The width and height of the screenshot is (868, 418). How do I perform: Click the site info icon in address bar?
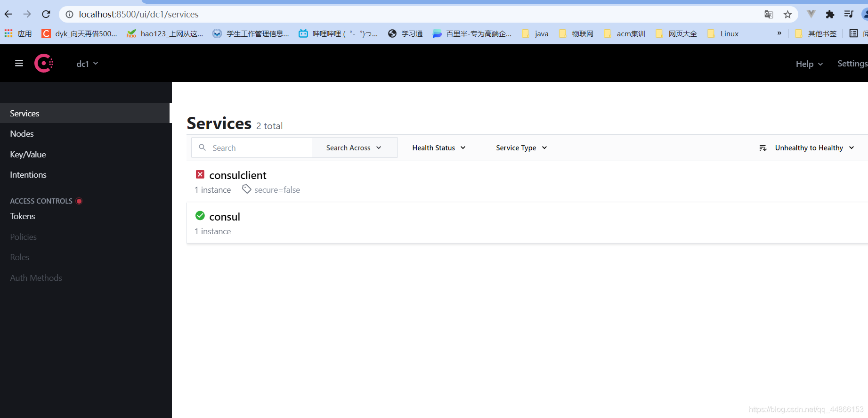69,15
